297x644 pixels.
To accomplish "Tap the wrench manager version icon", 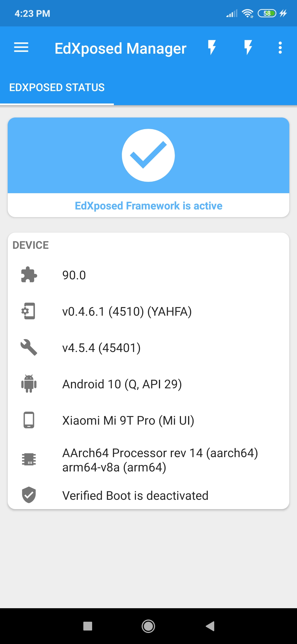I will tap(29, 347).
